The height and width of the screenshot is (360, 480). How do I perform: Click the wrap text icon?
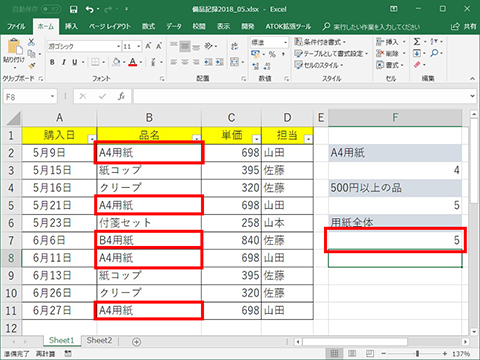click(235, 46)
